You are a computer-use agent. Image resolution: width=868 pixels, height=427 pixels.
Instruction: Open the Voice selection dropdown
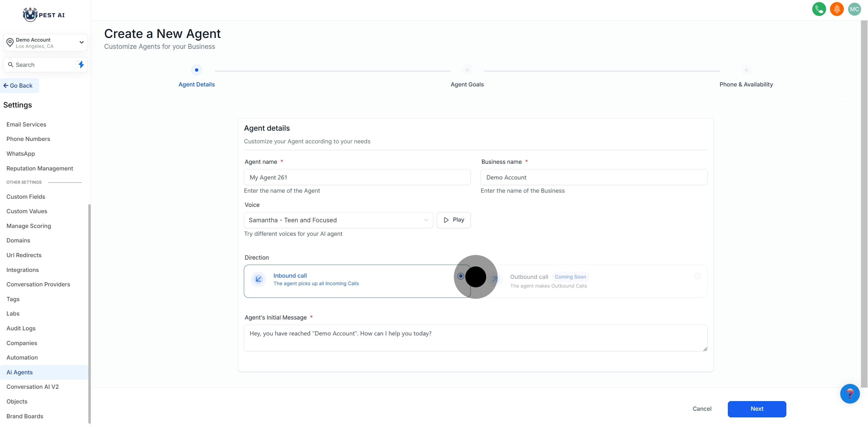(338, 220)
